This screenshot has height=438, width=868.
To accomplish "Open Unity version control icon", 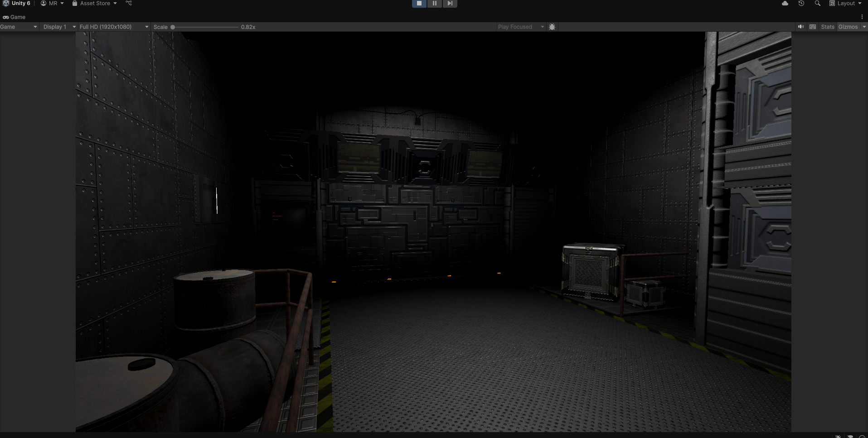I will tap(129, 3).
